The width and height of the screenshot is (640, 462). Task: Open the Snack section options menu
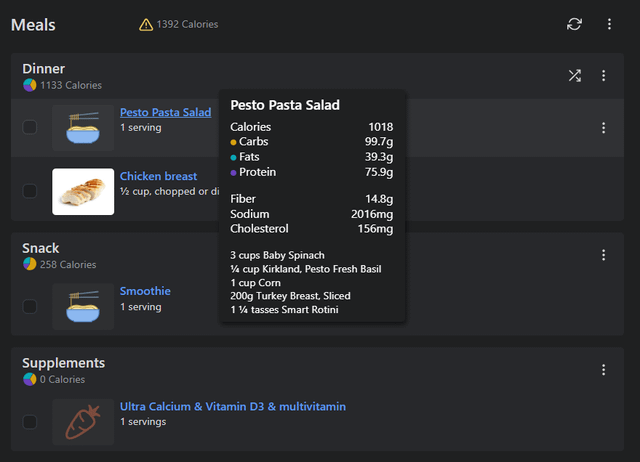(x=603, y=255)
